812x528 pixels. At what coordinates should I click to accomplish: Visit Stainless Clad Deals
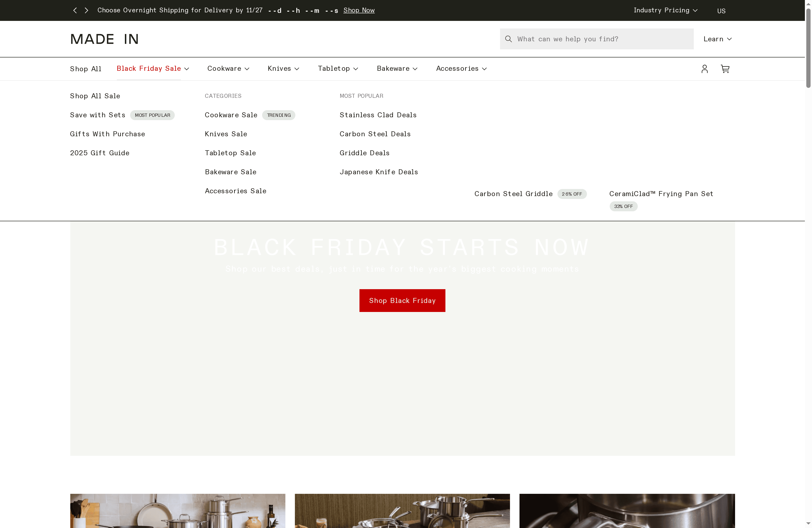[x=378, y=115]
